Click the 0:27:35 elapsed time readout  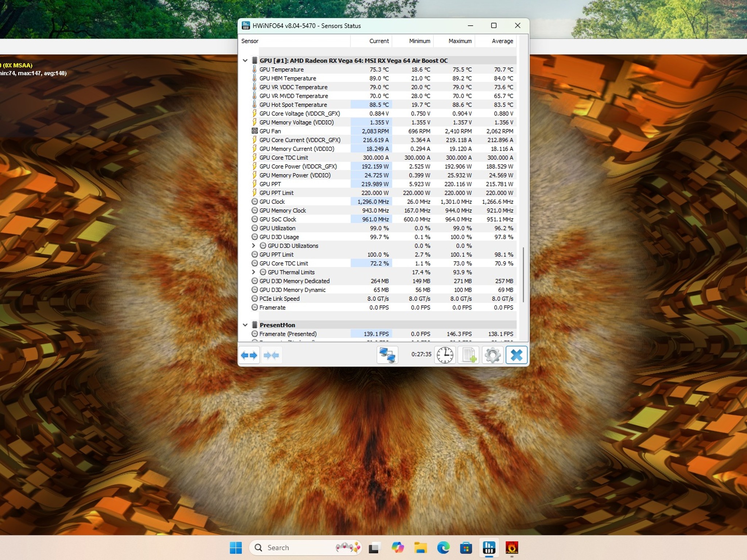coord(421,354)
